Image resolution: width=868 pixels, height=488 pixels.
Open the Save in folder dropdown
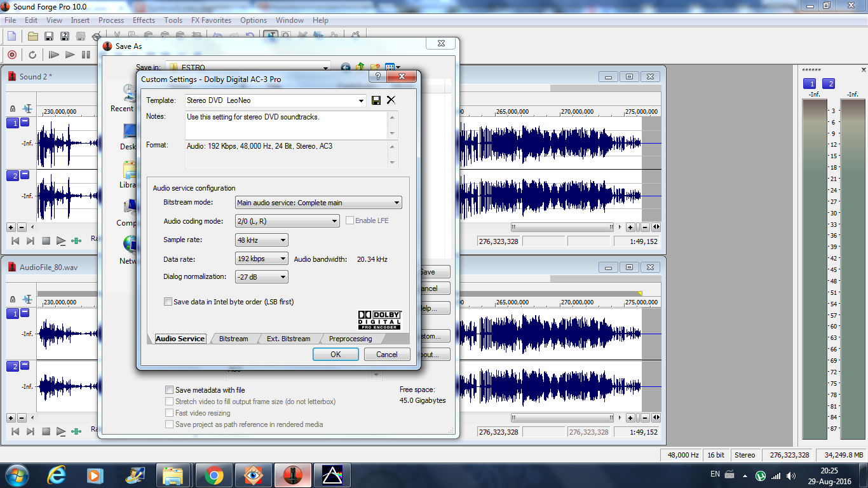(x=326, y=67)
